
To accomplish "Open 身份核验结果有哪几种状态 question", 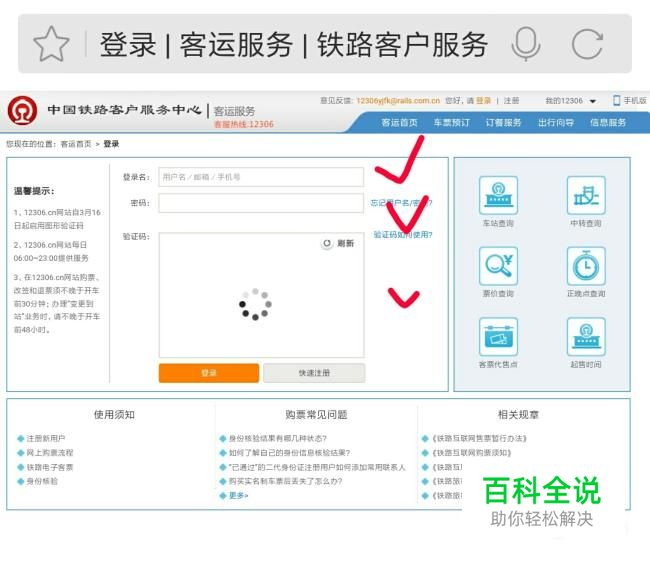I will click(x=278, y=438).
